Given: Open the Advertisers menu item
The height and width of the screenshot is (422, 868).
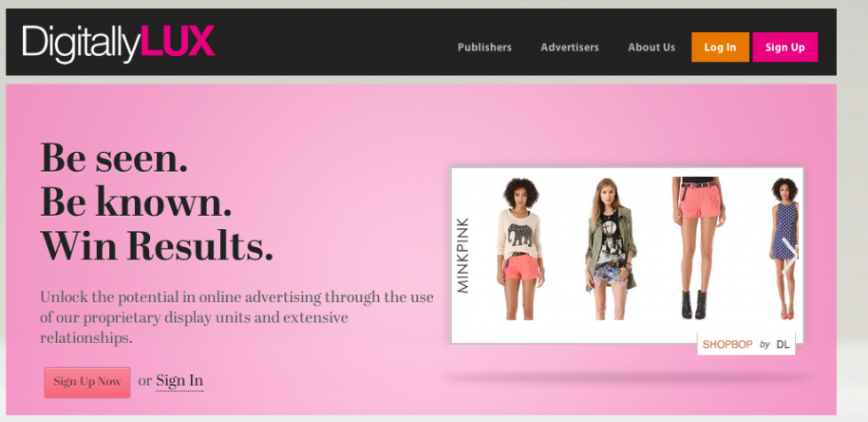Looking at the screenshot, I should point(570,48).
